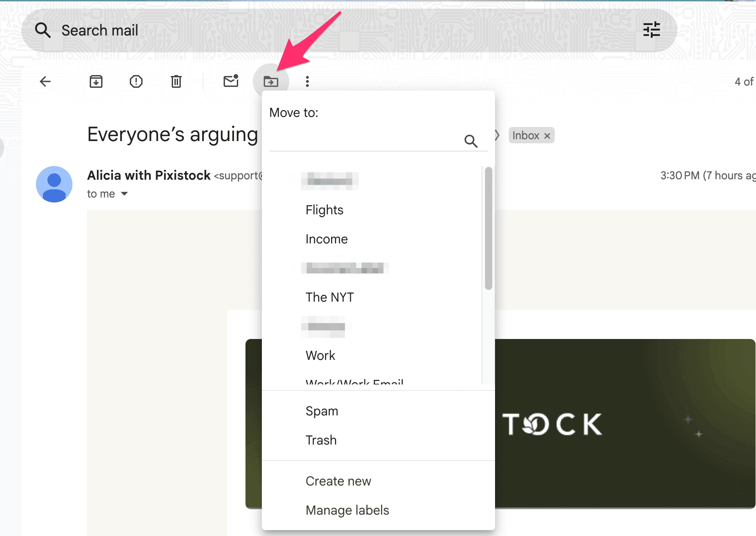The height and width of the screenshot is (536, 756).
Task: Open advanced search filters
Action: point(652,30)
